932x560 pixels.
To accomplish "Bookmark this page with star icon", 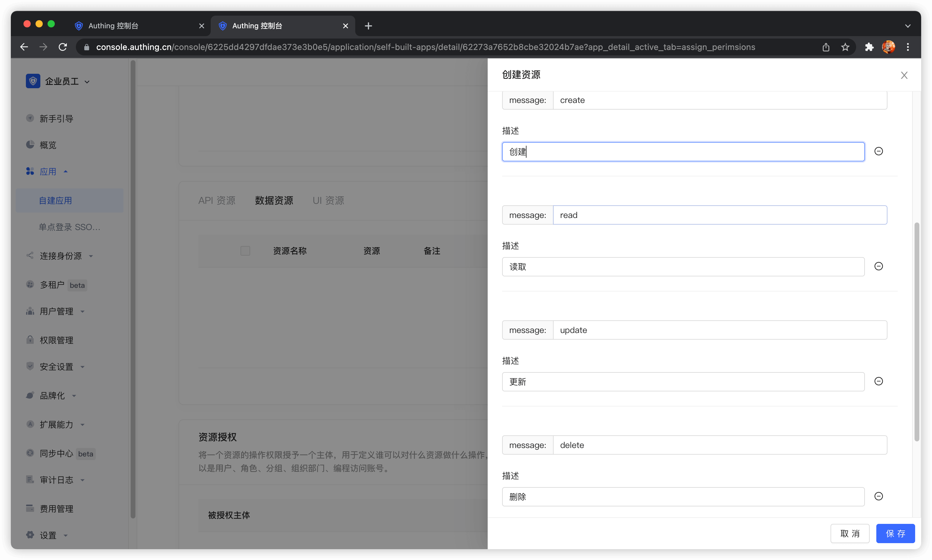I will tap(845, 47).
